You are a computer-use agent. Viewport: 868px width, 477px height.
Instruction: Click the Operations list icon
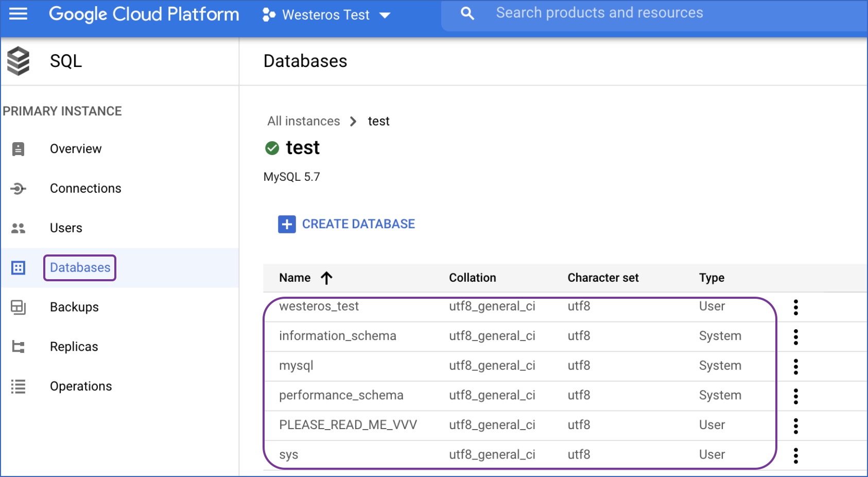coord(18,386)
